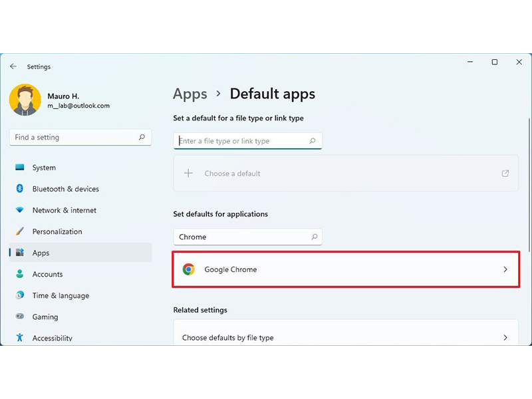
Task: Click the Personalization paintbrush icon
Action: pos(20,231)
